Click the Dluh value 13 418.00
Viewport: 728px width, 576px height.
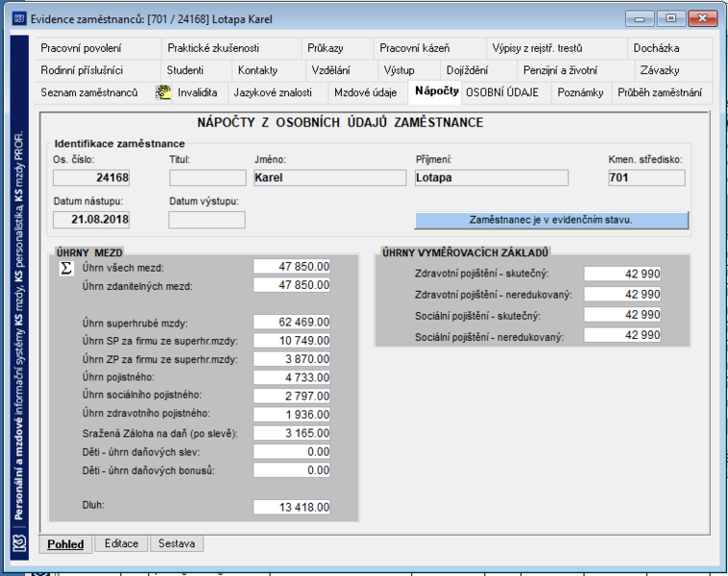click(x=292, y=507)
